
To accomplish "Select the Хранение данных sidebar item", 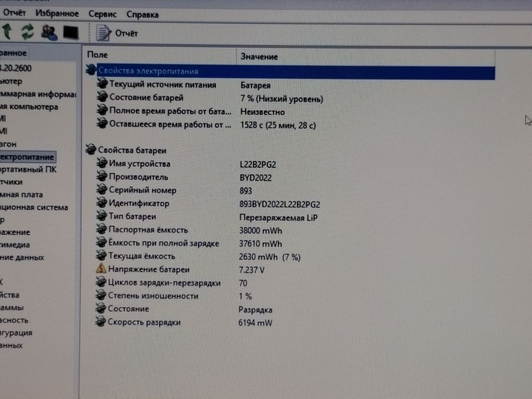I will click(22, 258).
